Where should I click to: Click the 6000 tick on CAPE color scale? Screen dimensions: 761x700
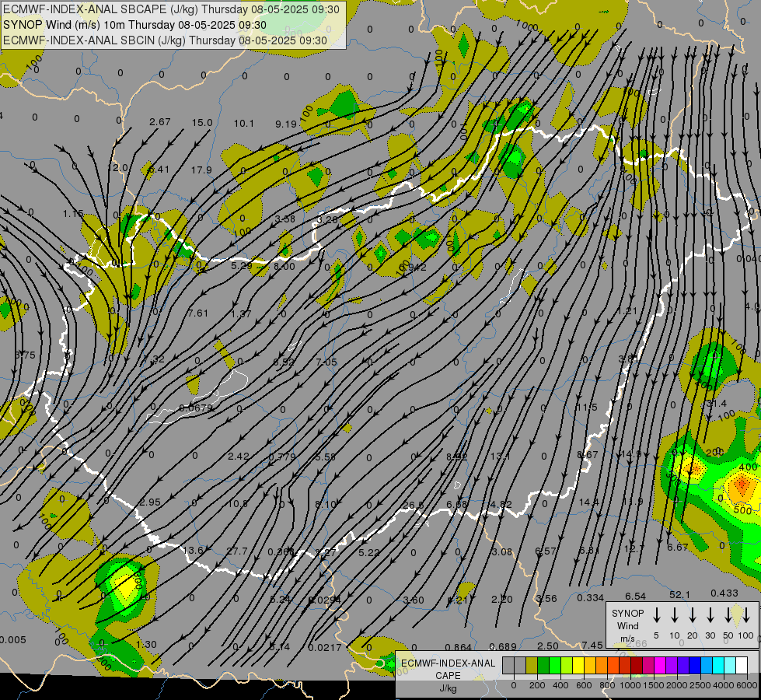tap(747, 685)
